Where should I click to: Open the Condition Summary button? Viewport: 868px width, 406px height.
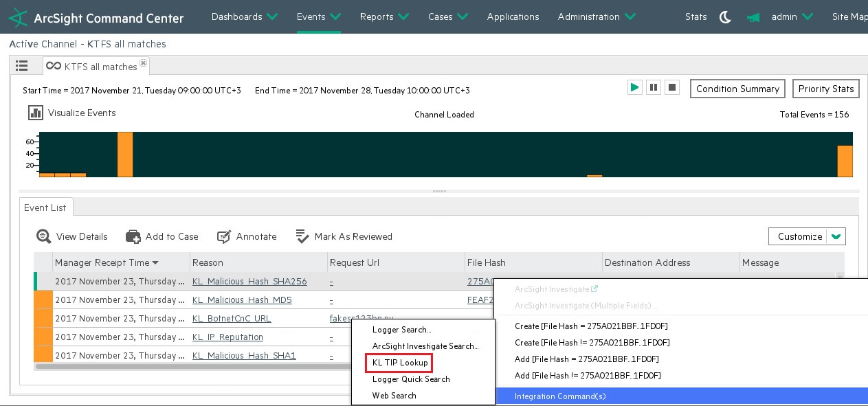click(x=737, y=89)
